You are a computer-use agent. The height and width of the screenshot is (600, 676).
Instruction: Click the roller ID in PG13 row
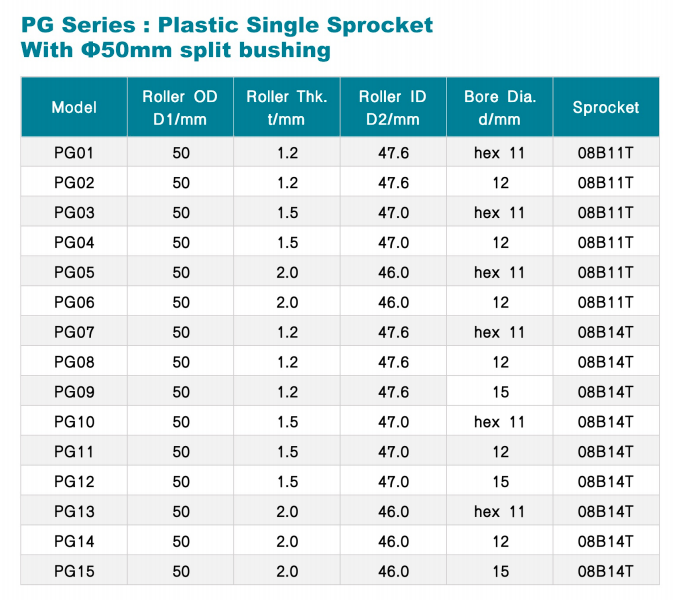tap(393, 512)
